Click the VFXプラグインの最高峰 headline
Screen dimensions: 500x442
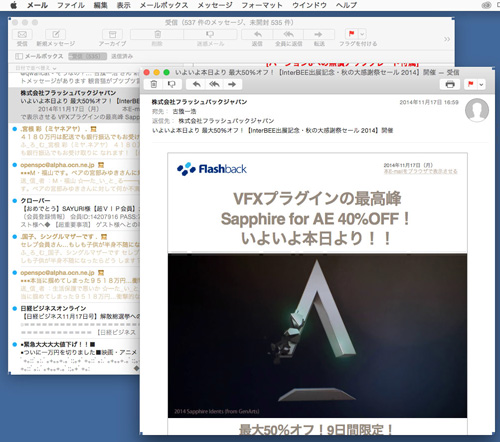point(317,199)
